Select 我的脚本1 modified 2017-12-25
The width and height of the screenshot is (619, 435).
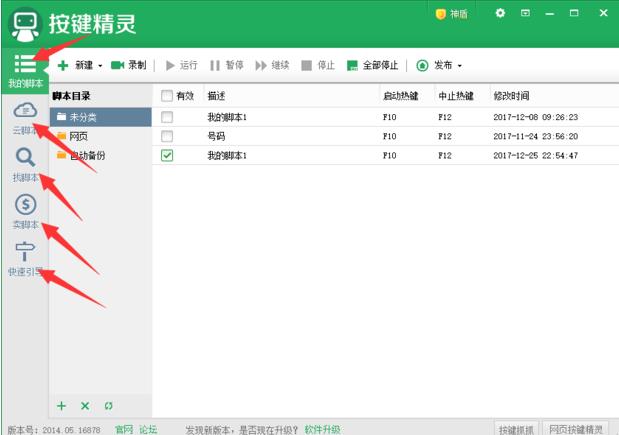(227, 156)
